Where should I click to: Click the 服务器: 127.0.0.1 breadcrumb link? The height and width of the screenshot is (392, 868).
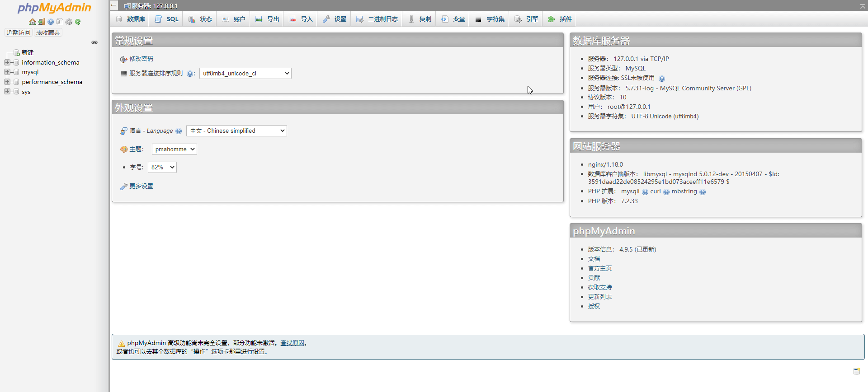click(x=155, y=6)
